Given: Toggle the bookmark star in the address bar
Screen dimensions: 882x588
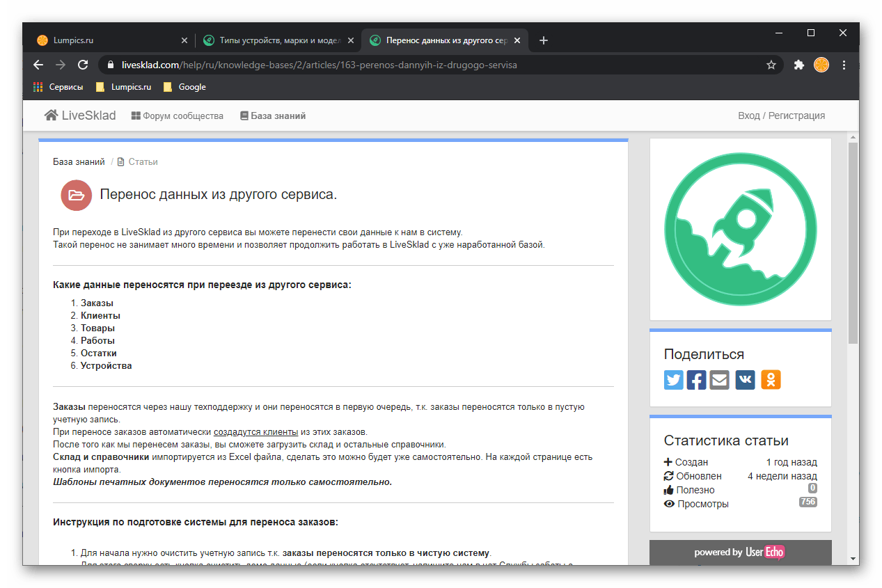Looking at the screenshot, I should pos(771,64).
